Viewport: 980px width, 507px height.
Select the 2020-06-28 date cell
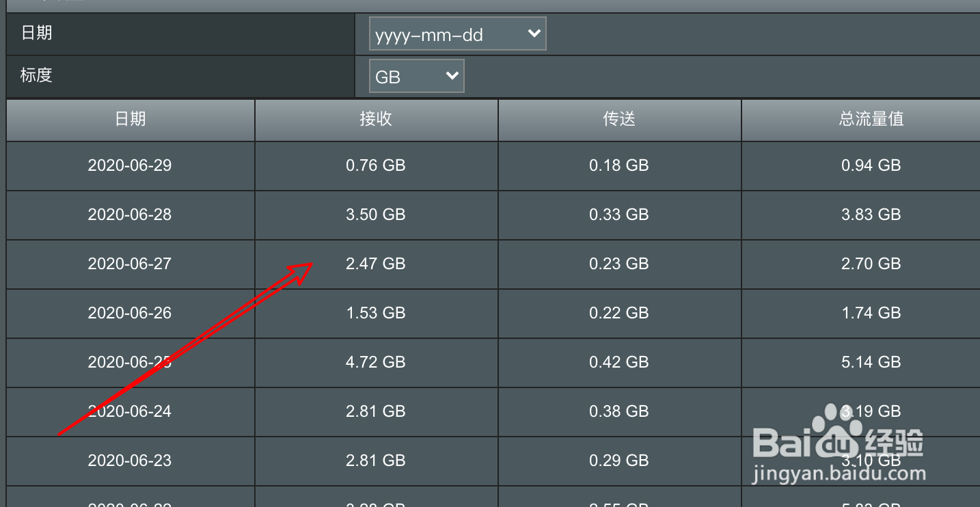click(x=130, y=215)
